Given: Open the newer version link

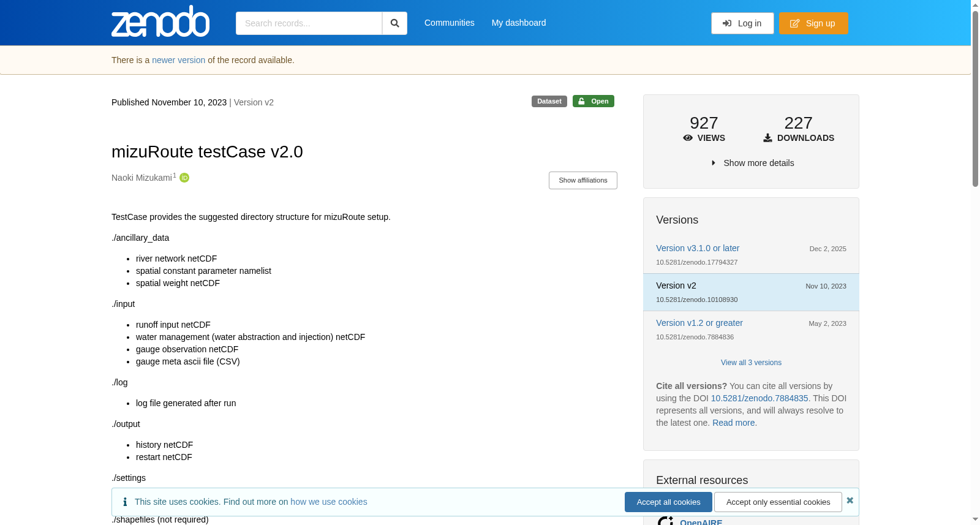Looking at the screenshot, I should pos(179,60).
